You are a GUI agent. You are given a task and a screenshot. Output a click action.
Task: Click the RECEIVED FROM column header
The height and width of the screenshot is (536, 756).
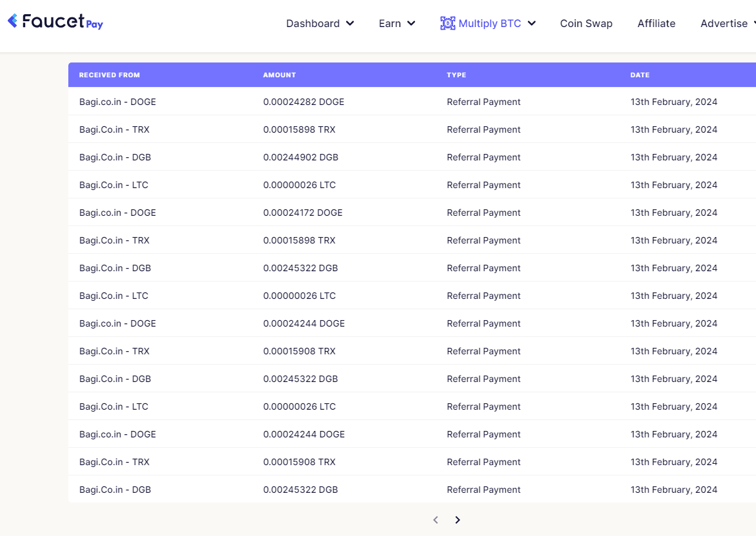(x=110, y=75)
